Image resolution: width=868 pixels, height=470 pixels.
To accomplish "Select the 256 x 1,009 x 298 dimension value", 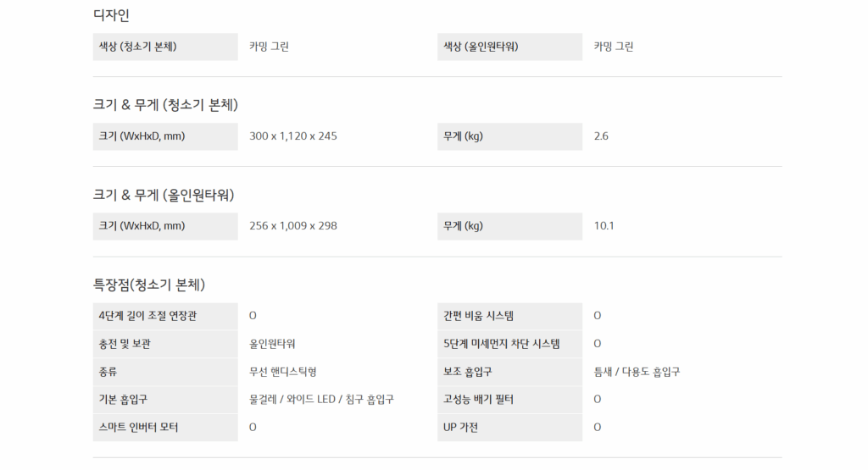I will [x=293, y=226].
